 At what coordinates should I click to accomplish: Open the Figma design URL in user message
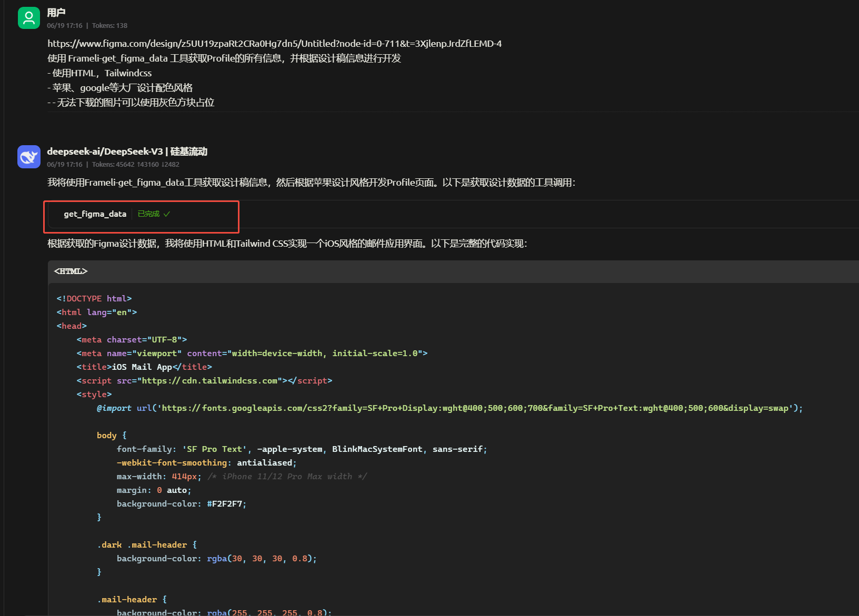click(274, 44)
